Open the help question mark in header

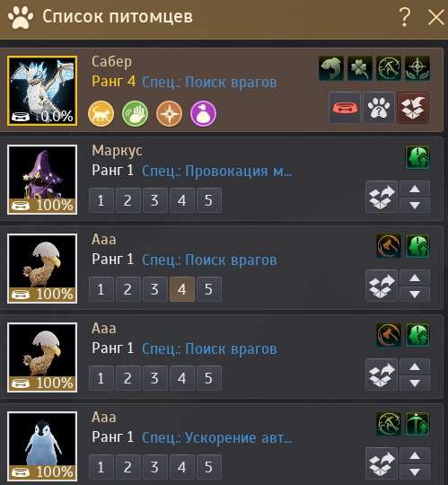click(405, 17)
